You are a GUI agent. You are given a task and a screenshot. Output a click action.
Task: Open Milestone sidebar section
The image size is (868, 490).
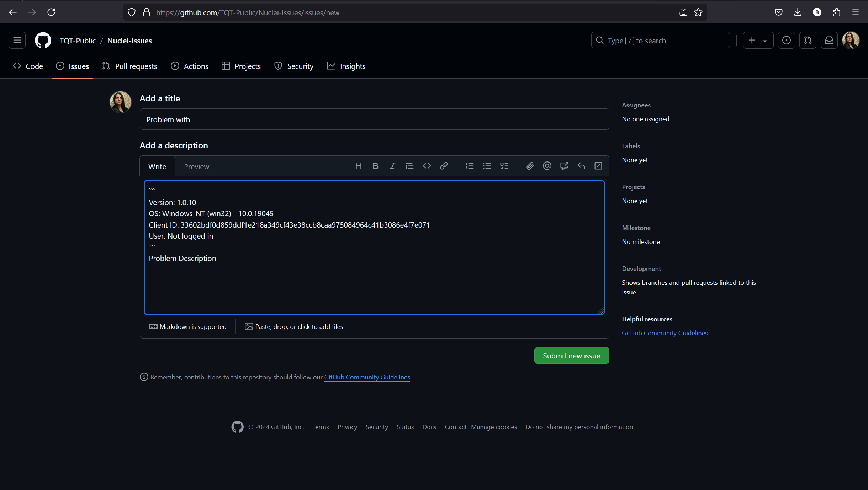(x=636, y=228)
